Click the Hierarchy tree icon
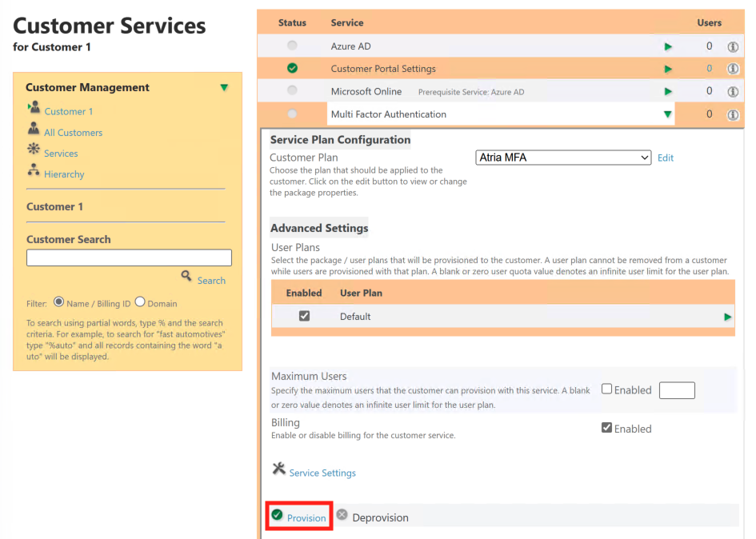This screenshot has height=539, width=756. [34, 170]
